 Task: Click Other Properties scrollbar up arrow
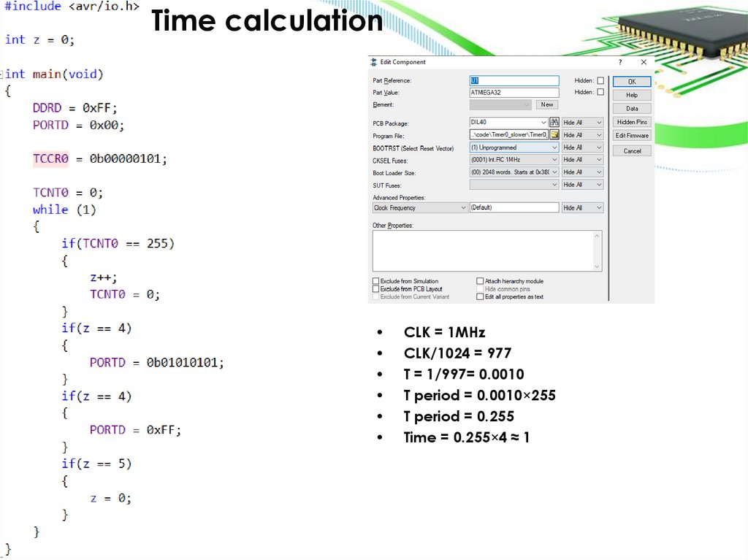tap(597, 236)
